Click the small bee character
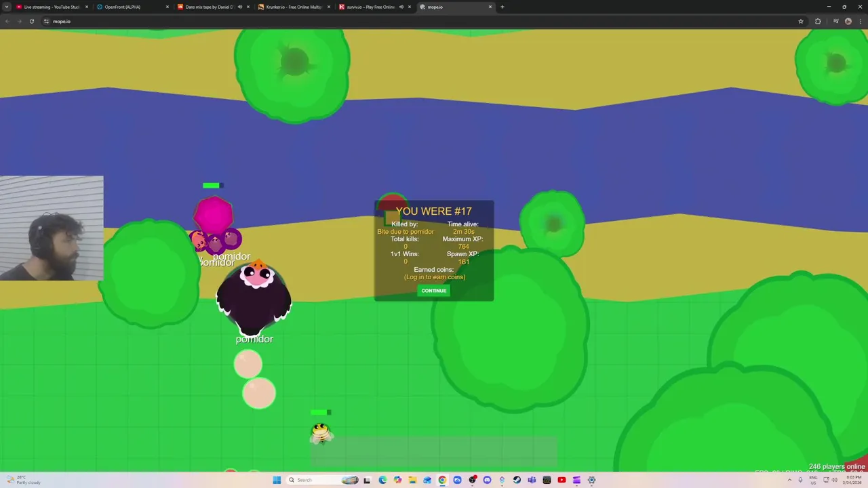The width and height of the screenshot is (868, 488). point(321,432)
